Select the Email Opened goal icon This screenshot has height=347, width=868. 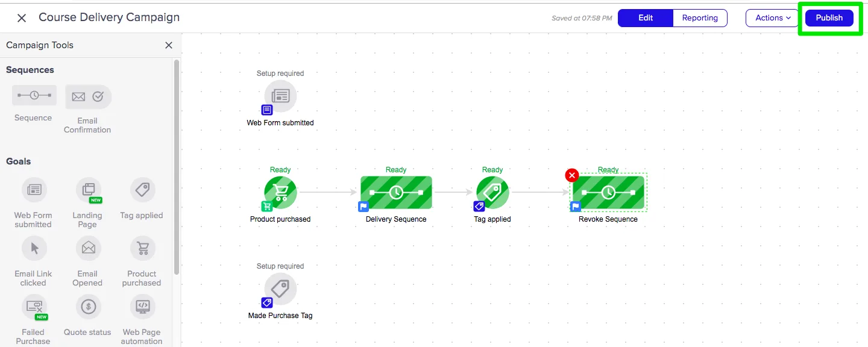pyautogui.click(x=88, y=248)
